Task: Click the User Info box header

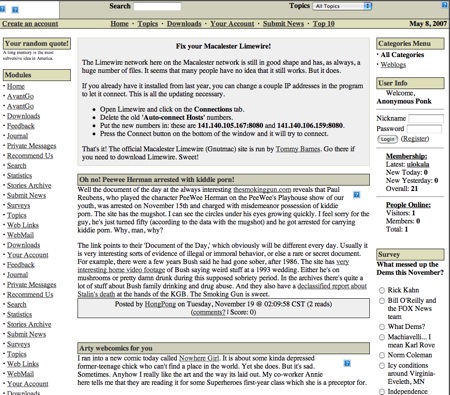Action: tap(410, 83)
